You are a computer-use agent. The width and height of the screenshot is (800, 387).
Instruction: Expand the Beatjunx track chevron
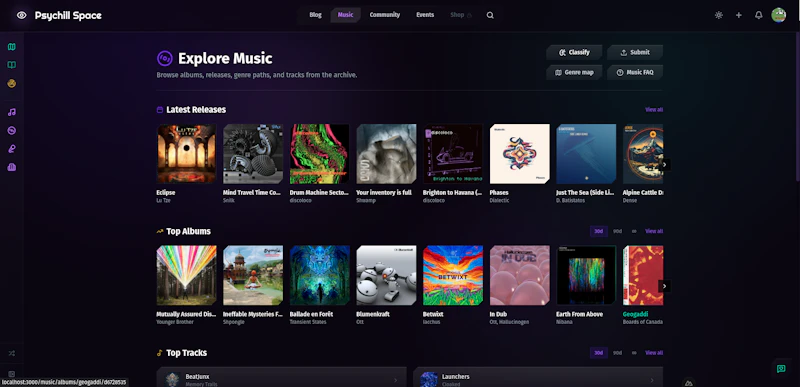coord(395,380)
